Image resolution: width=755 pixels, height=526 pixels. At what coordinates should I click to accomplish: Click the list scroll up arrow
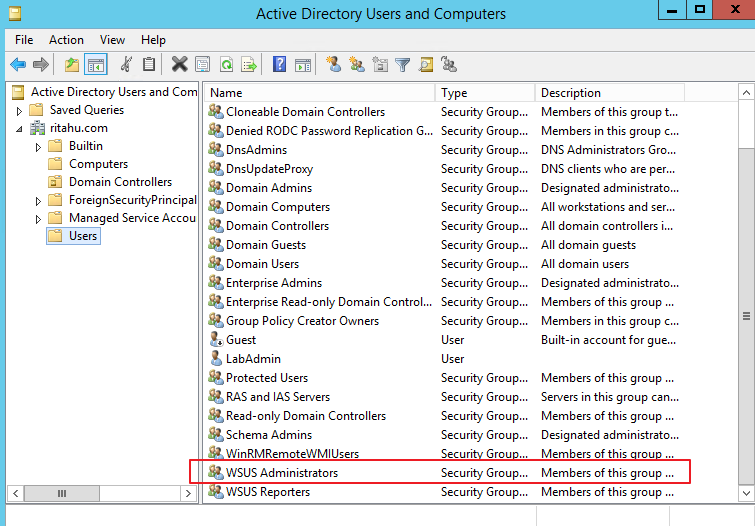746,92
